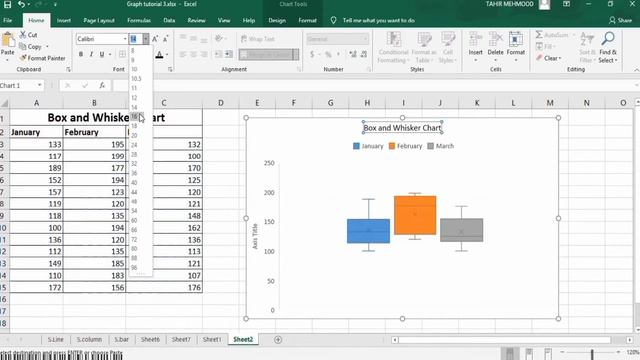Image resolution: width=640 pixels, height=360 pixels.
Task: Switch to the chart Design tab
Action: (x=277, y=20)
